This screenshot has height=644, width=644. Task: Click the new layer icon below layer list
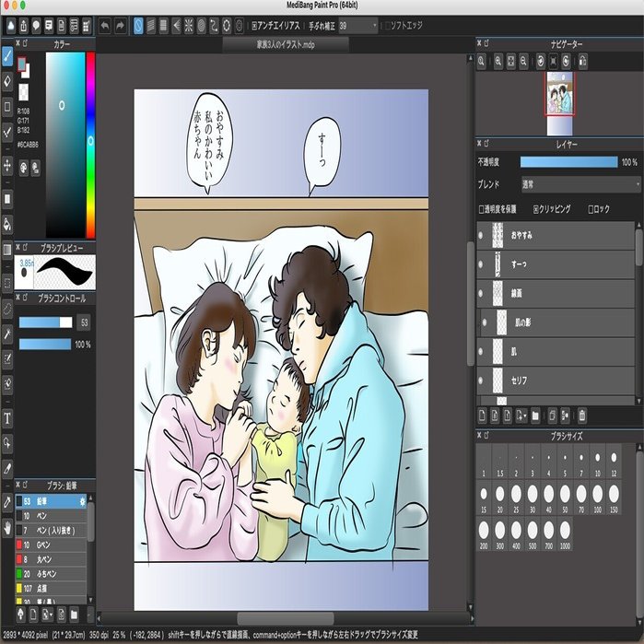click(x=482, y=416)
